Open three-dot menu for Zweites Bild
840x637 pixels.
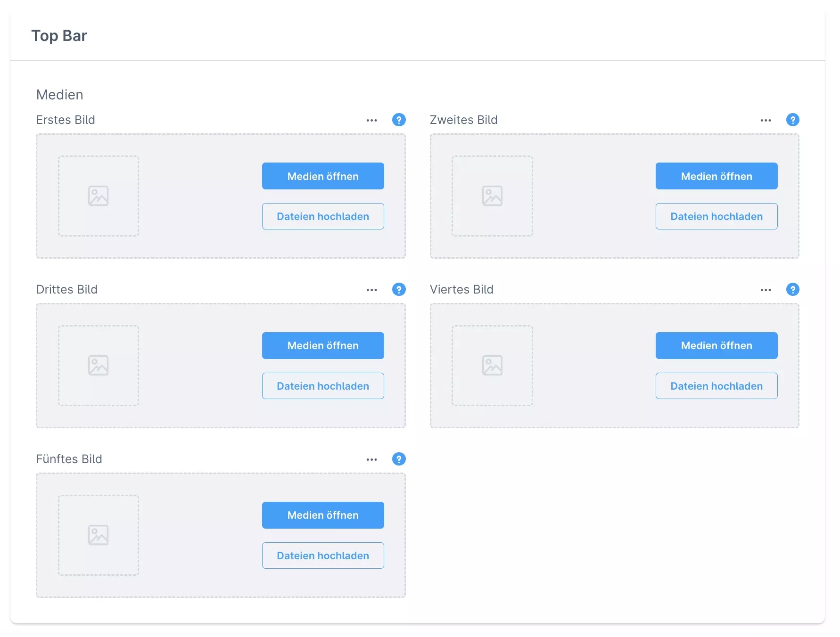pos(766,121)
